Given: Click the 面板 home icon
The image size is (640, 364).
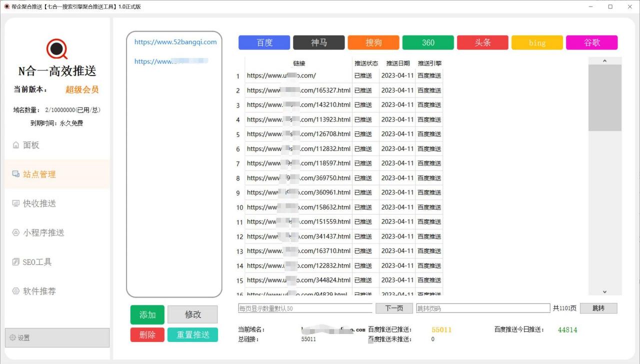Looking at the screenshot, I should coord(16,145).
